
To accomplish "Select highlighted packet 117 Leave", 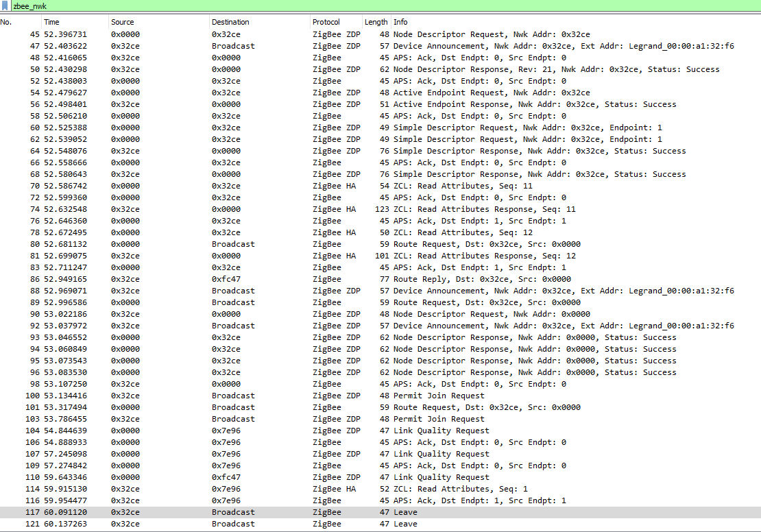I will [x=380, y=512].
